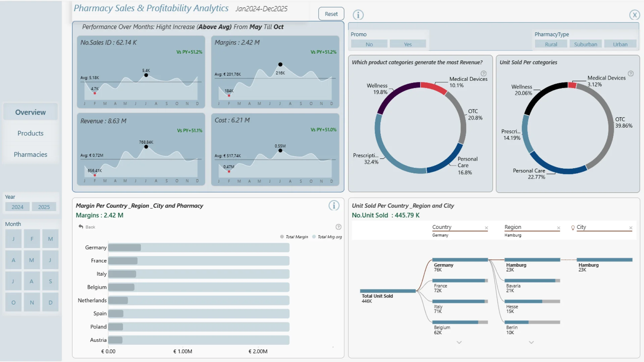Remove the Country level with its X
The height and width of the screenshot is (362, 644).
[486, 228]
